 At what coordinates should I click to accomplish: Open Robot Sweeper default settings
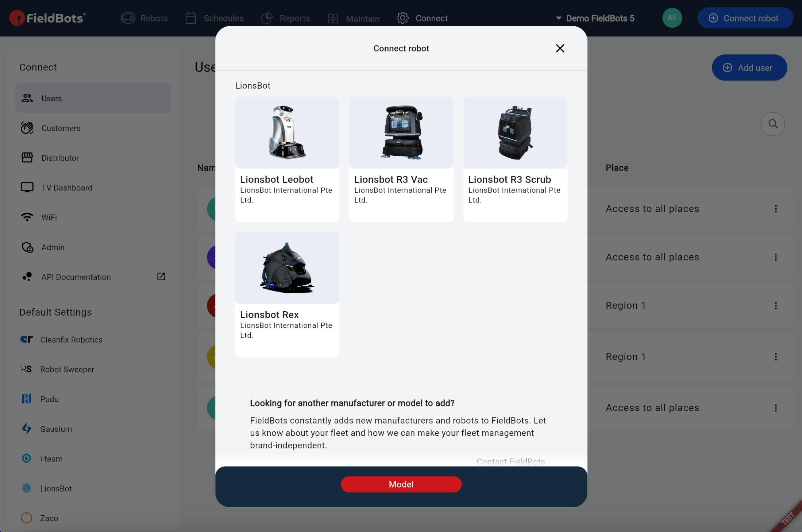93,369
